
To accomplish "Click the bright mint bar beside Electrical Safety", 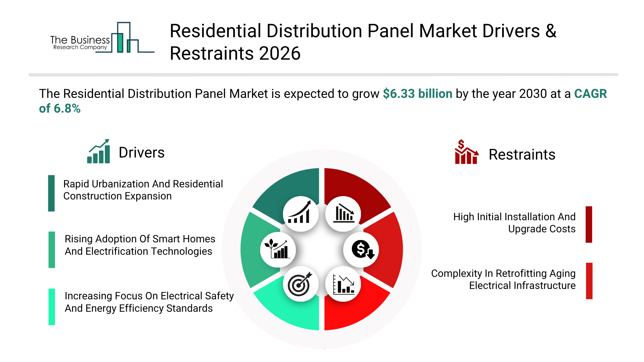I will coord(52,307).
